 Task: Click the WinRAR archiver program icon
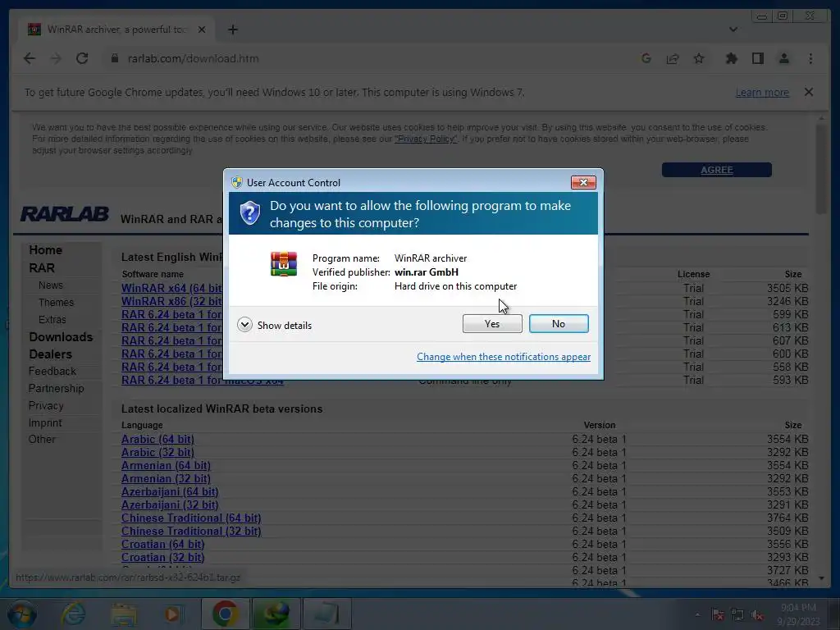pos(283,263)
